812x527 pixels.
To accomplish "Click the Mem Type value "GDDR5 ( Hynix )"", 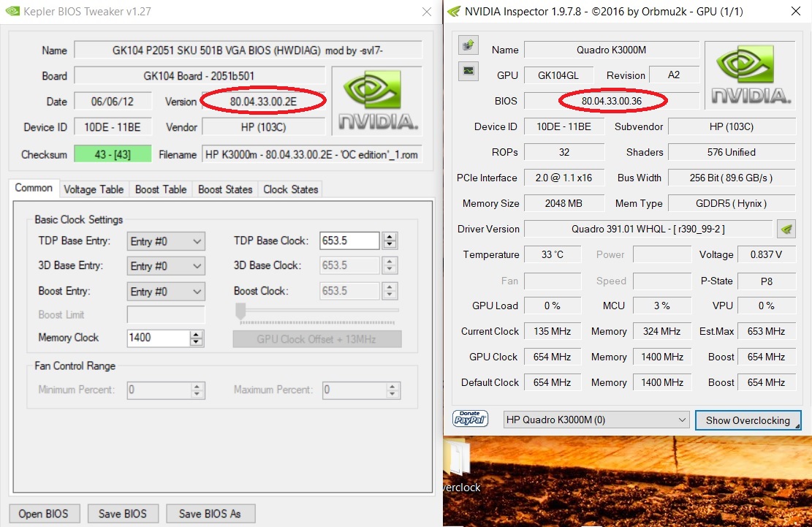I will click(x=732, y=203).
